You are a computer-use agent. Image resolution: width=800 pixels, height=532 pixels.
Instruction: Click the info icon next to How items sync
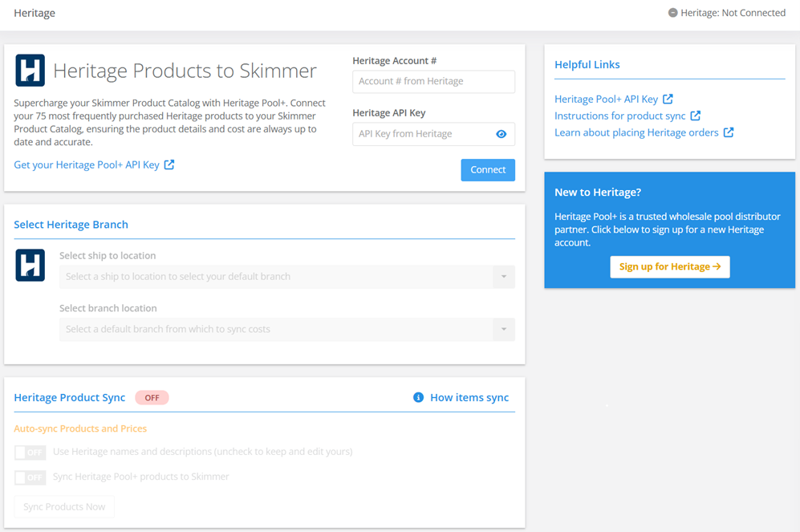coord(418,397)
